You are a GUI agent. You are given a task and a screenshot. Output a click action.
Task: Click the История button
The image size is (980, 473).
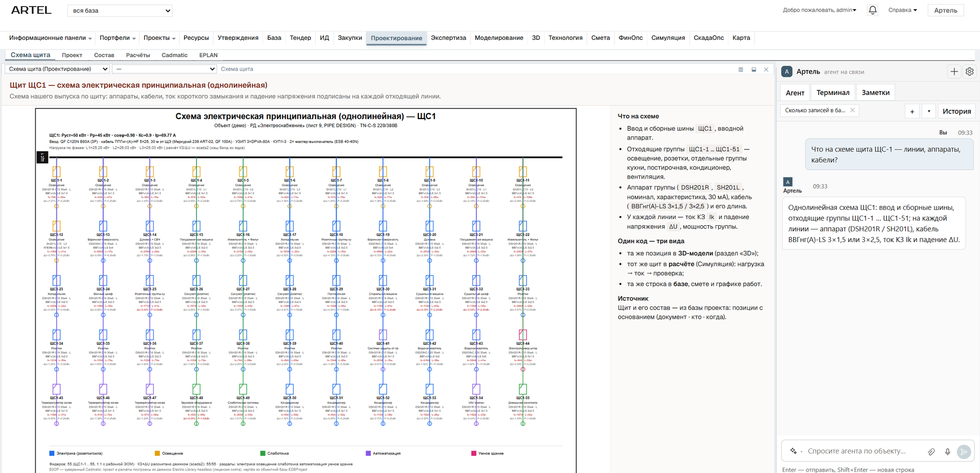click(x=957, y=111)
